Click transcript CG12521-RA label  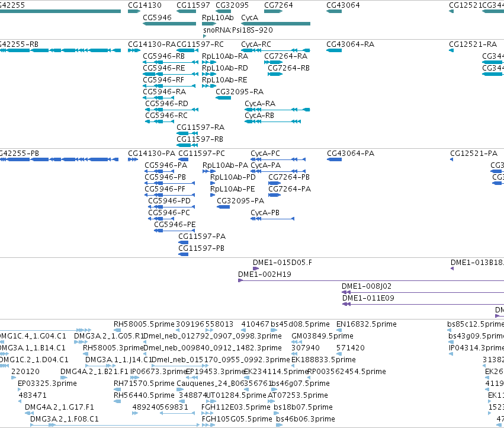473,44
